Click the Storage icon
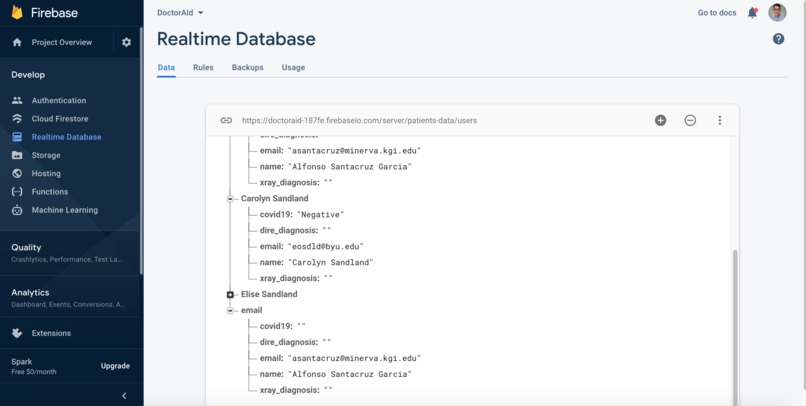This screenshot has height=406, width=806. pyautogui.click(x=17, y=155)
